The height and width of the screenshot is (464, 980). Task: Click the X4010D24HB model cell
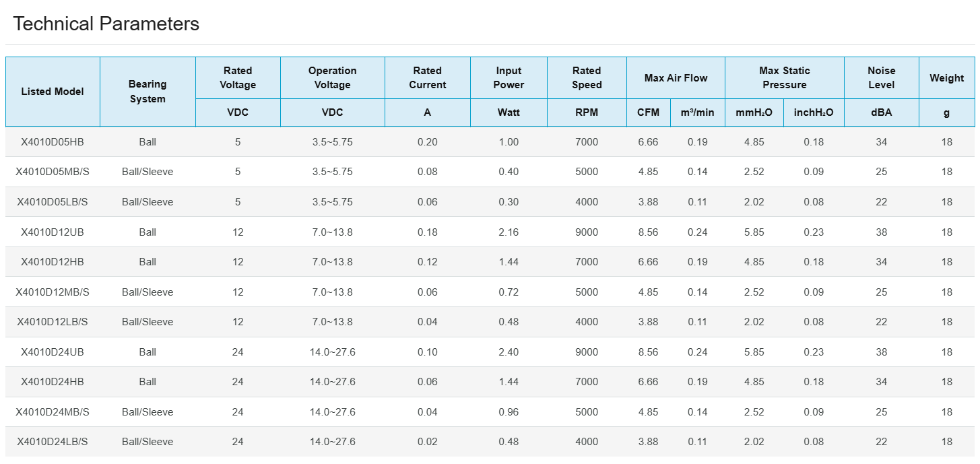(53, 382)
